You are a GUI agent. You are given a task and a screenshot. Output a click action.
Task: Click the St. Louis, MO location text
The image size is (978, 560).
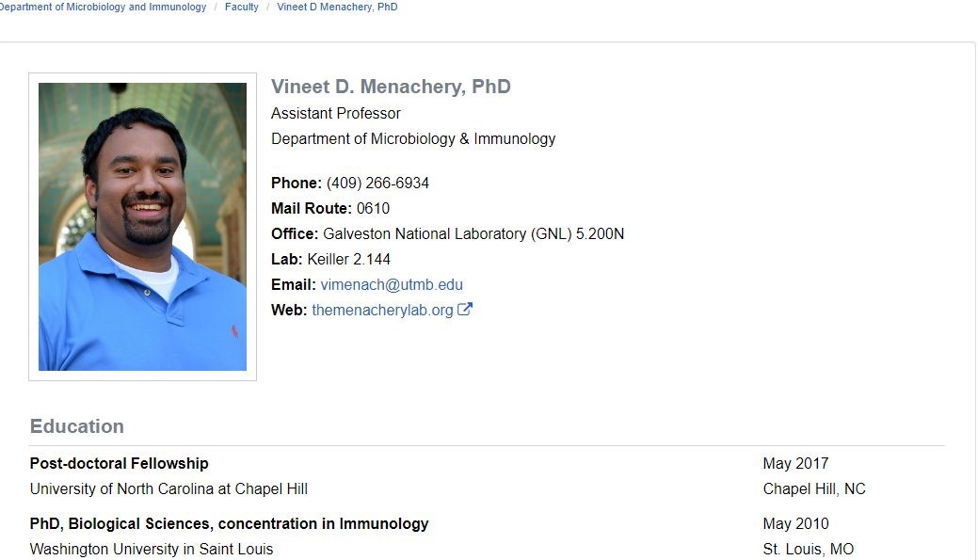click(x=809, y=549)
